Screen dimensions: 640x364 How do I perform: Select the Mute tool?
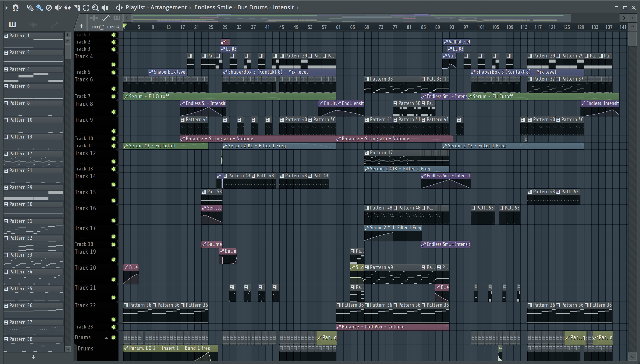(x=58, y=8)
